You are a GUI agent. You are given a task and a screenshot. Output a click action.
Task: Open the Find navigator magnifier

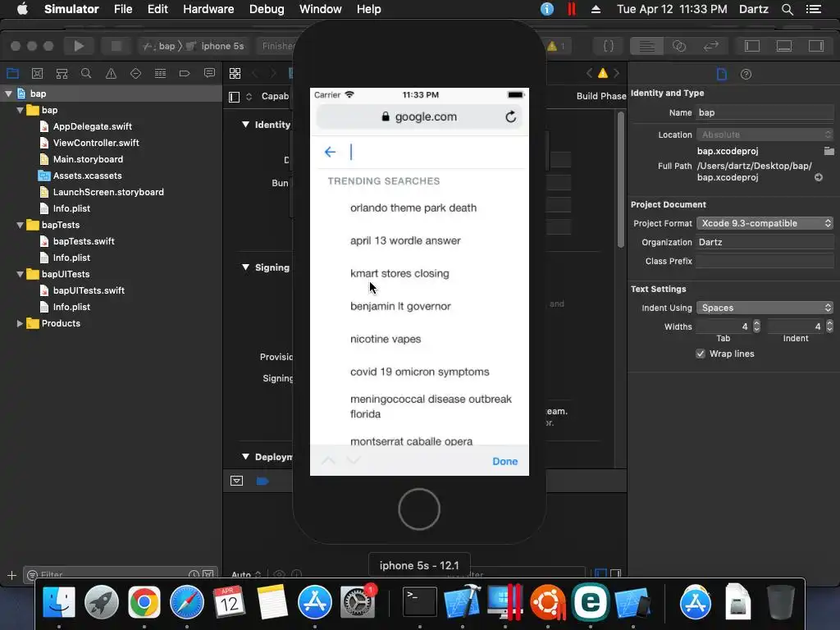[85, 73]
